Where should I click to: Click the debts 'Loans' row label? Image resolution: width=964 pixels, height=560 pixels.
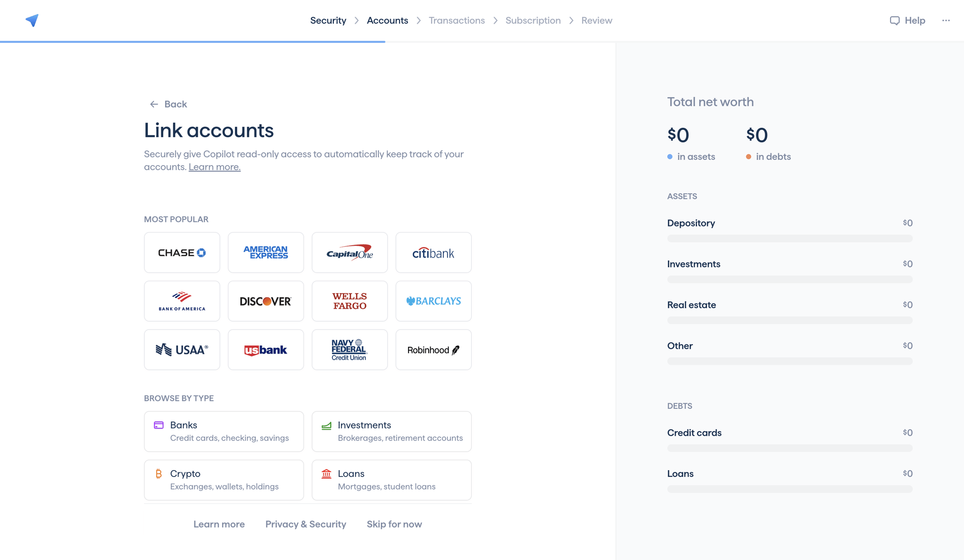click(680, 474)
